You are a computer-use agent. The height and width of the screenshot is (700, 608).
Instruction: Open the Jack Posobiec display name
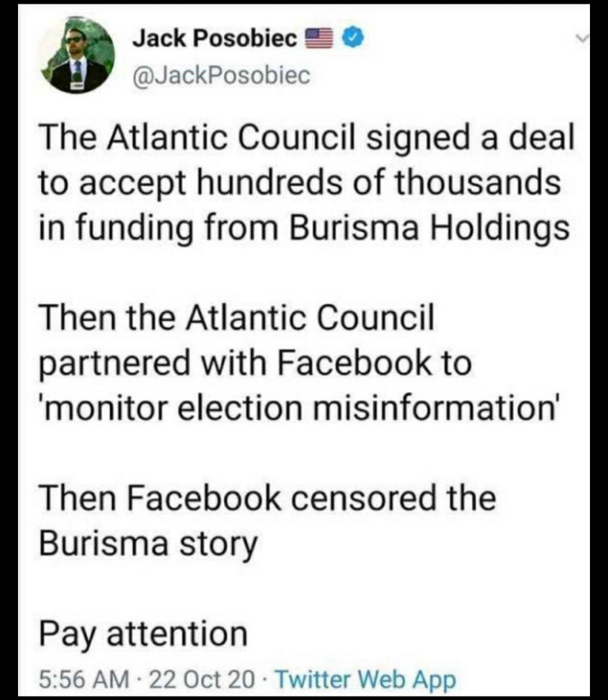(215, 38)
